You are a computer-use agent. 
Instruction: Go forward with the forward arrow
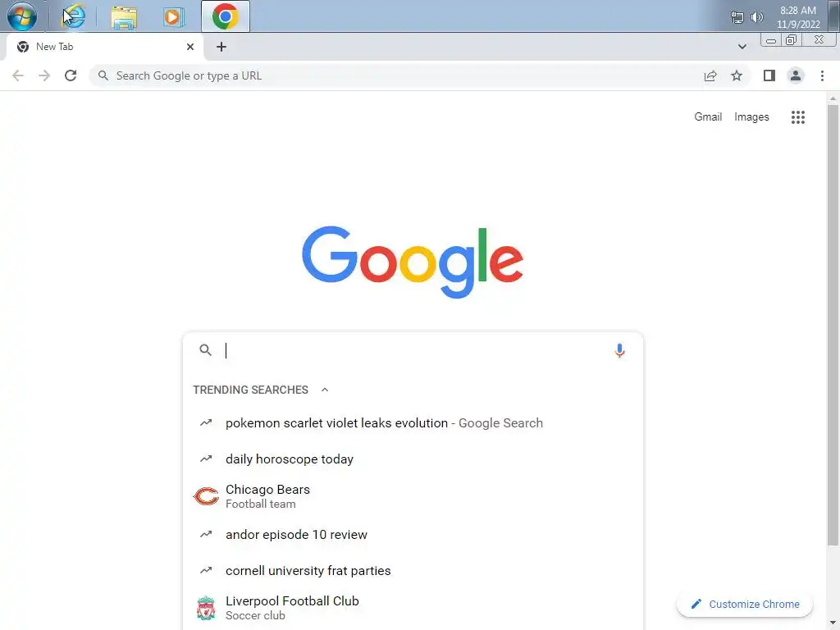coord(44,75)
